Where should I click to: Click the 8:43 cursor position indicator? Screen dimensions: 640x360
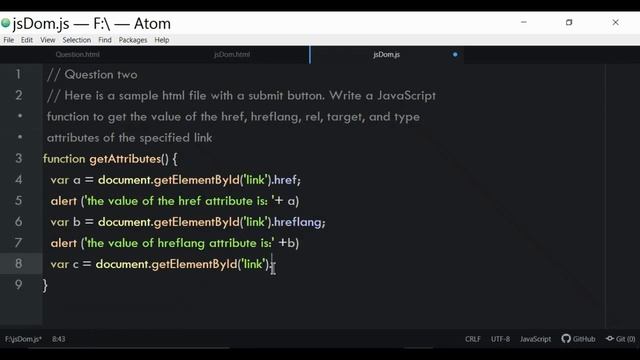58,339
